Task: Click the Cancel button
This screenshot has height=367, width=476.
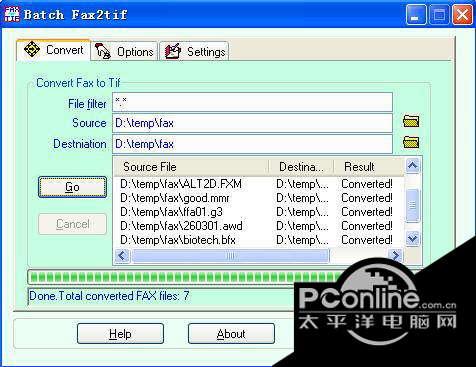Action: point(72,224)
